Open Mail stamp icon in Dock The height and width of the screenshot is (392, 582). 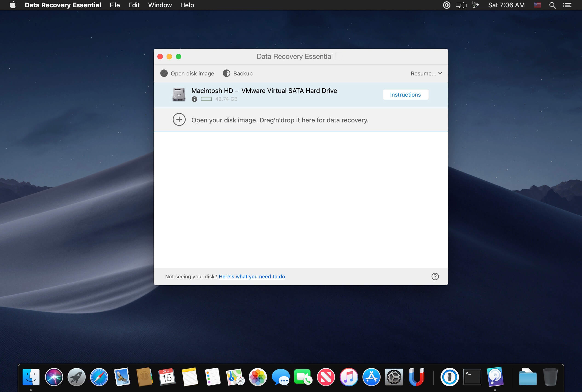click(122, 377)
